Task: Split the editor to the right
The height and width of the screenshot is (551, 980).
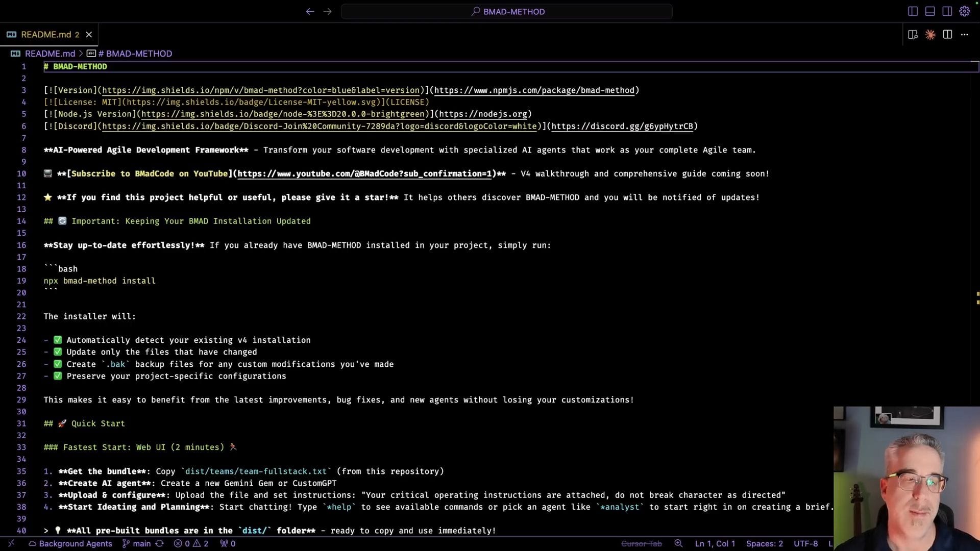Action: [947, 34]
